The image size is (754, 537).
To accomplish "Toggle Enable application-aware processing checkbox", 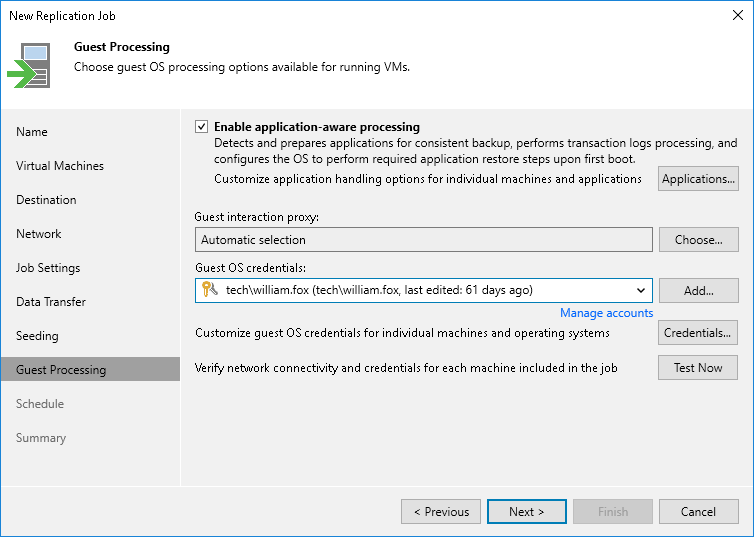I will [202, 127].
